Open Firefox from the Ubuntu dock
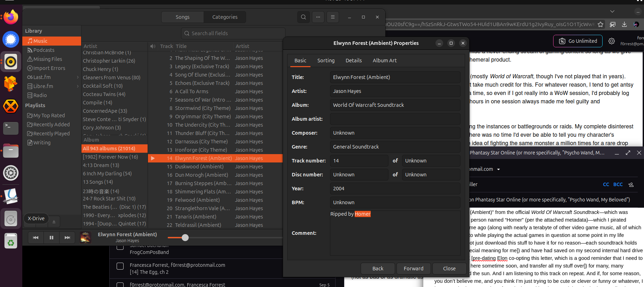This screenshot has width=644, height=287. click(11, 17)
